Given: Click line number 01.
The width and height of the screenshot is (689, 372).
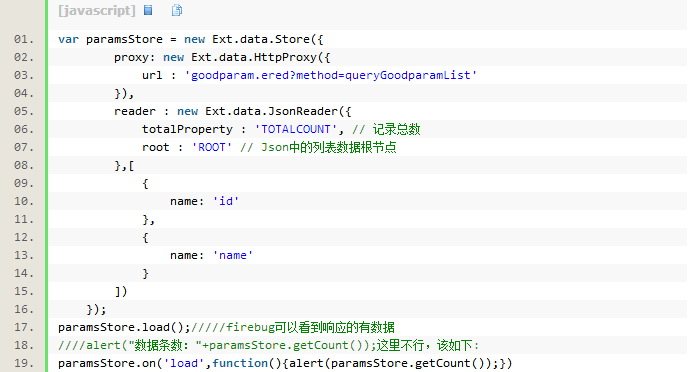Looking at the screenshot, I should (24, 40).
